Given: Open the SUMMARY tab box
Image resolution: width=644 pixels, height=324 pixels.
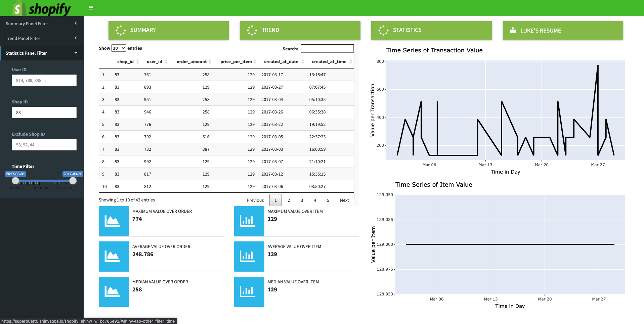Looking at the screenshot, I should point(169,31).
